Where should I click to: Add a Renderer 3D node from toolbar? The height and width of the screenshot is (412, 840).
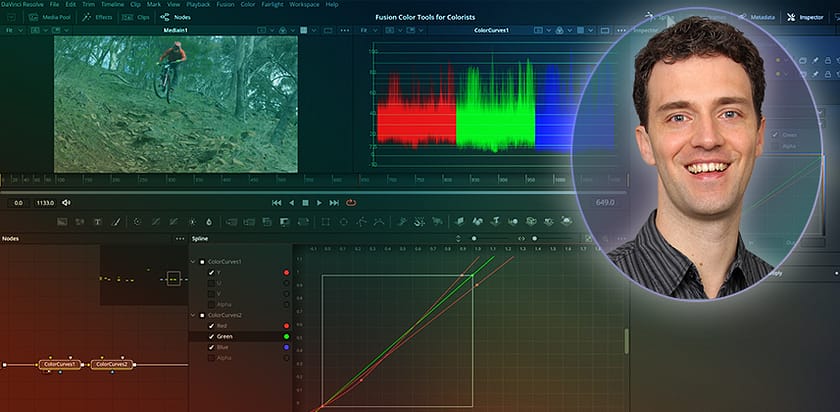click(566, 221)
